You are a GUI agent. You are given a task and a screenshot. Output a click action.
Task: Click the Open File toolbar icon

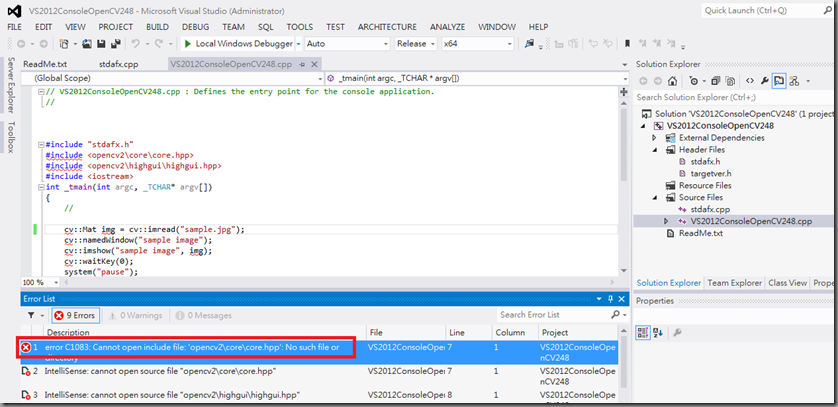point(87,44)
